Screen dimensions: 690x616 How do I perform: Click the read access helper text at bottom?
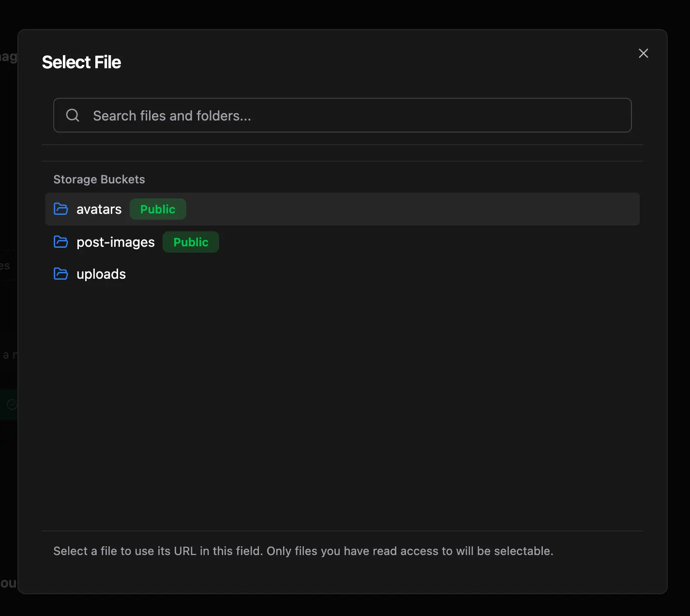click(303, 551)
